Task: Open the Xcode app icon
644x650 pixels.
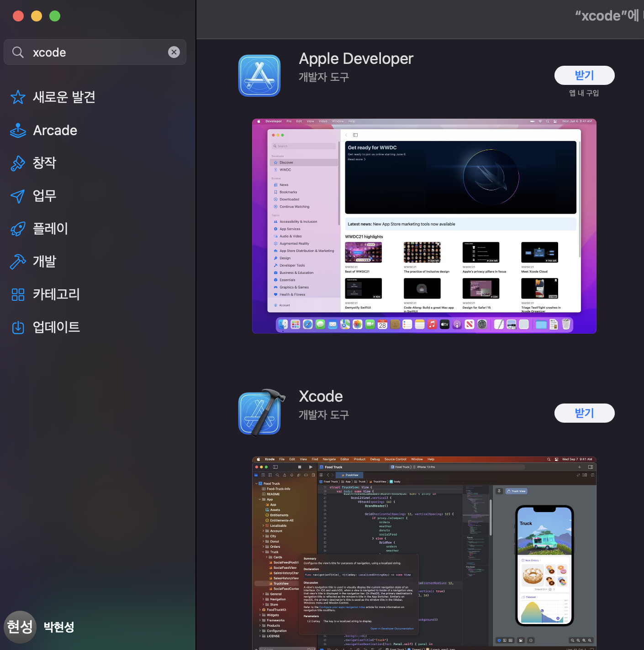Action: 261,413
